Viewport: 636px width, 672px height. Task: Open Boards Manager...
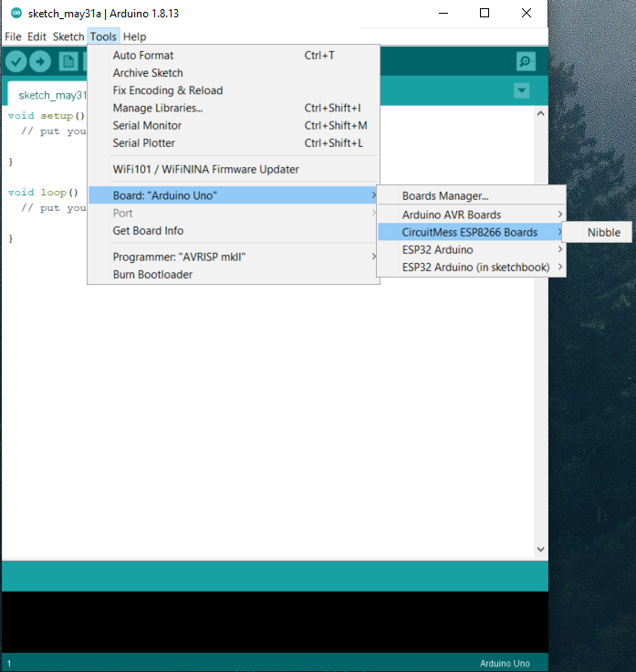[471, 196]
